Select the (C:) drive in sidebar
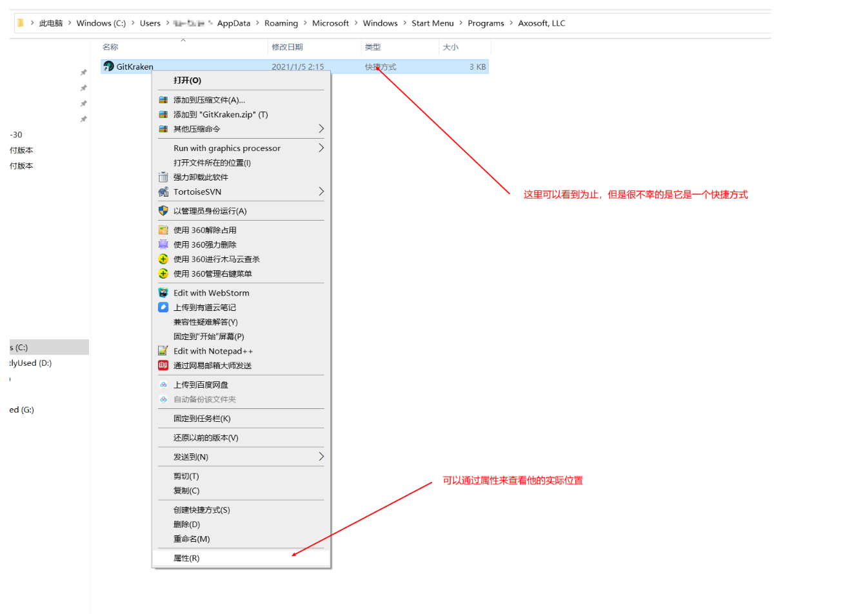 click(x=49, y=347)
